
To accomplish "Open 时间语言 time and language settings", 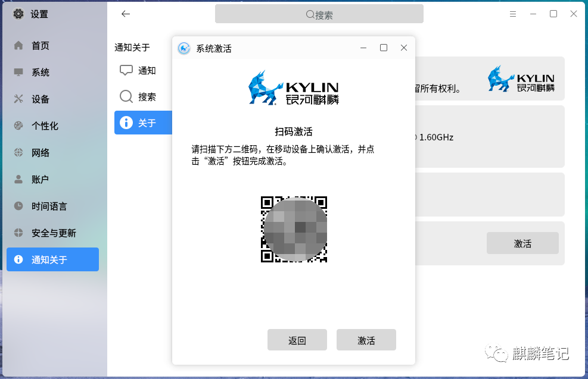I will 52,206.
